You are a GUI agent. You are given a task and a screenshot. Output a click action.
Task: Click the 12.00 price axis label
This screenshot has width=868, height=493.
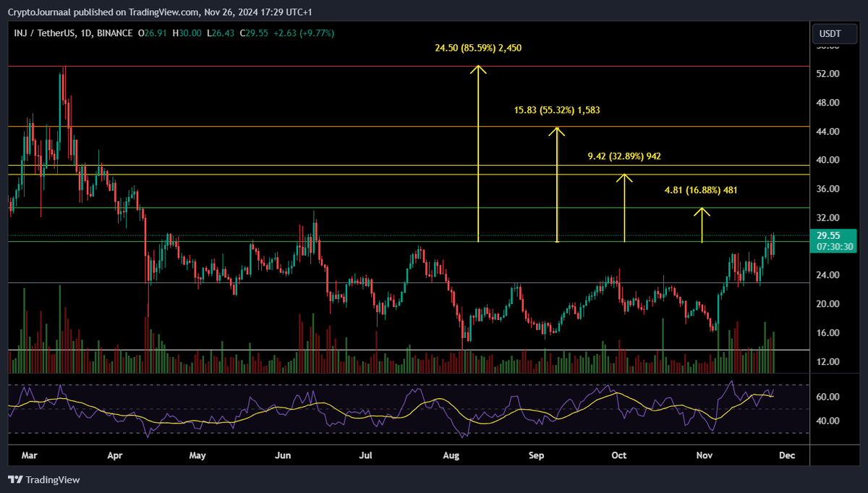tap(828, 362)
